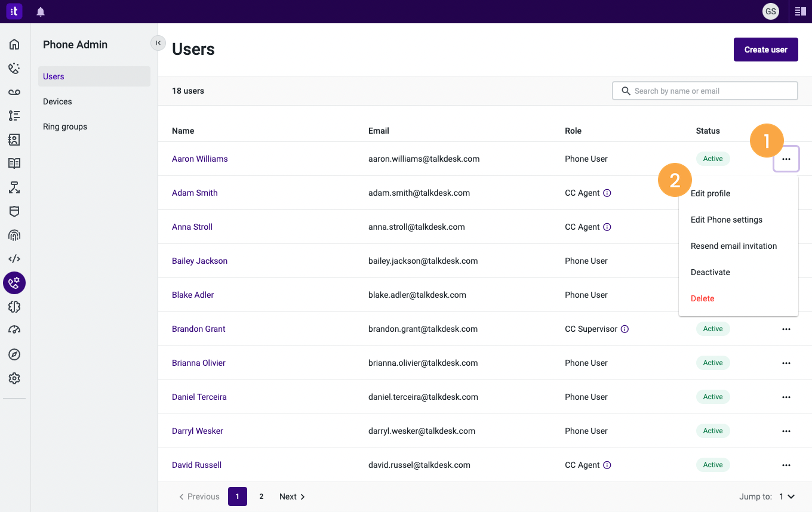Open the Jump to page dropdown

click(x=787, y=496)
